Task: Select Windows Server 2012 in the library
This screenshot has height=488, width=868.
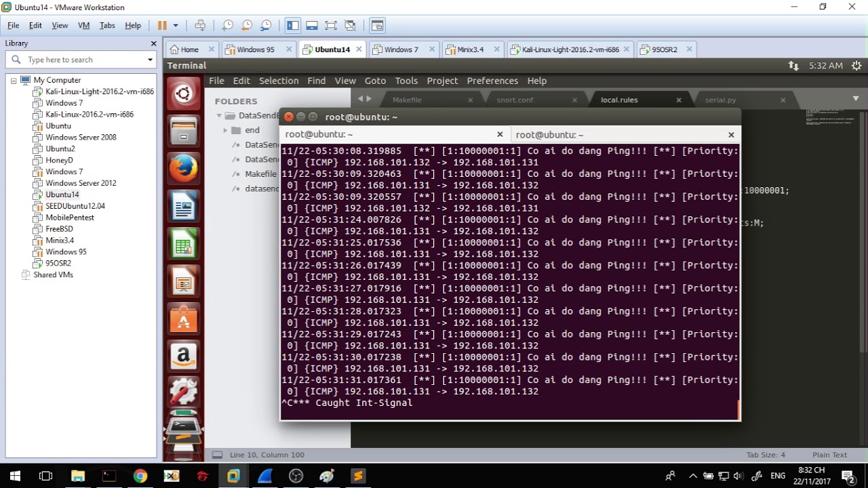Action: click(81, 183)
